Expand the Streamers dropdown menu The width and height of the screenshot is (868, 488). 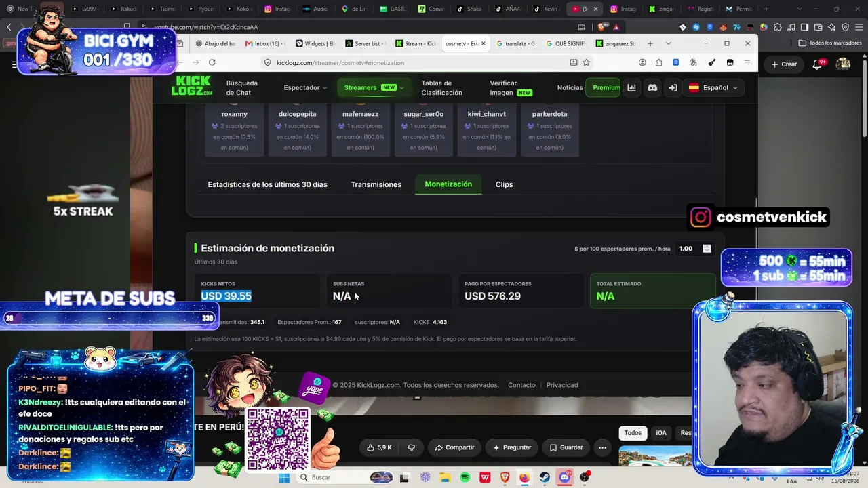pos(374,87)
